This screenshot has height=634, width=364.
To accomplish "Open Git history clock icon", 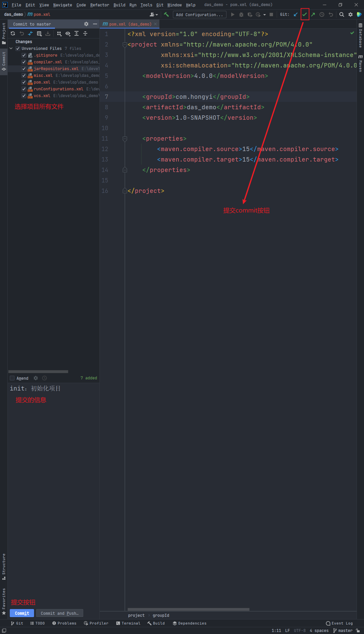I will [x=322, y=15].
